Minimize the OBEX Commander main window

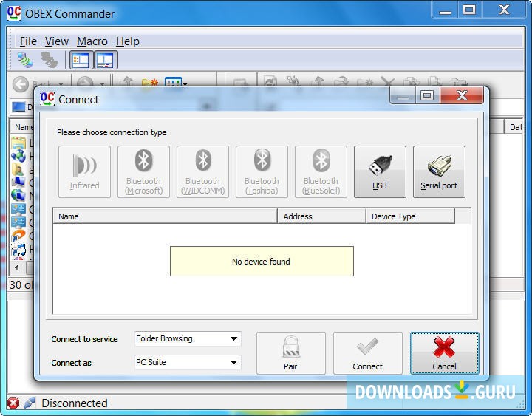click(445, 10)
